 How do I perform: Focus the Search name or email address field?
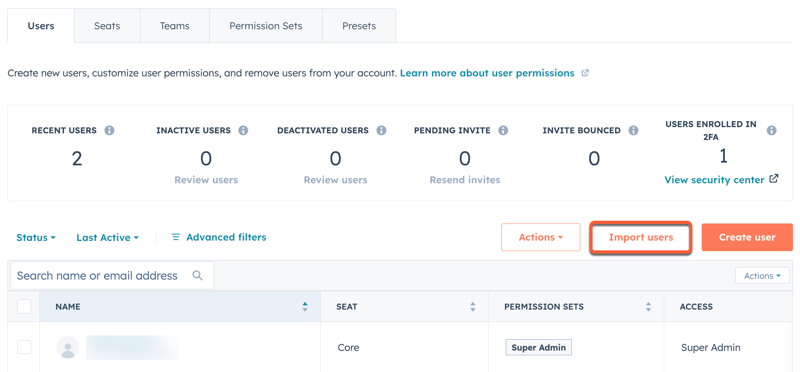click(x=112, y=276)
